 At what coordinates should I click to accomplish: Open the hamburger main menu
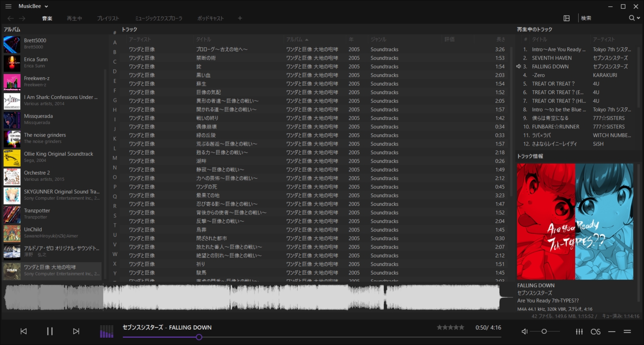8,6
